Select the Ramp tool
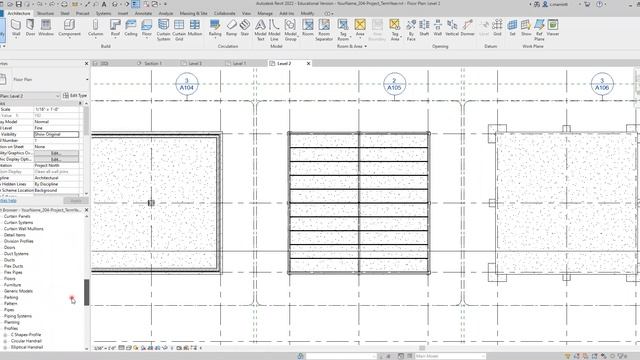Screen dimensions: 640x360 231,28
